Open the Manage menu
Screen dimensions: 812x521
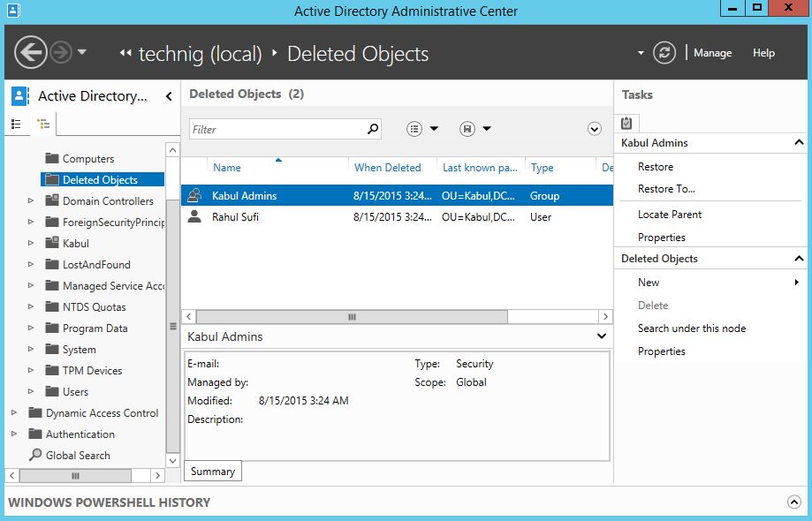[712, 53]
